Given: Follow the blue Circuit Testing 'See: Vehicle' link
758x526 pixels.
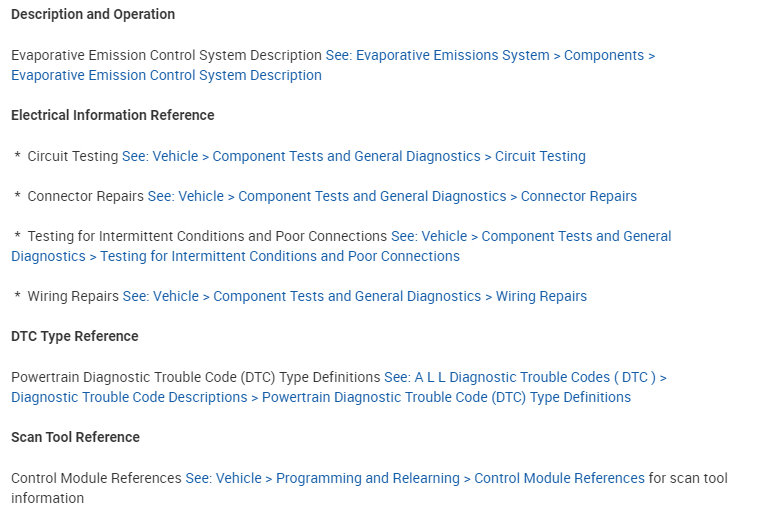Looking at the screenshot, I should (x=354, y=157).
